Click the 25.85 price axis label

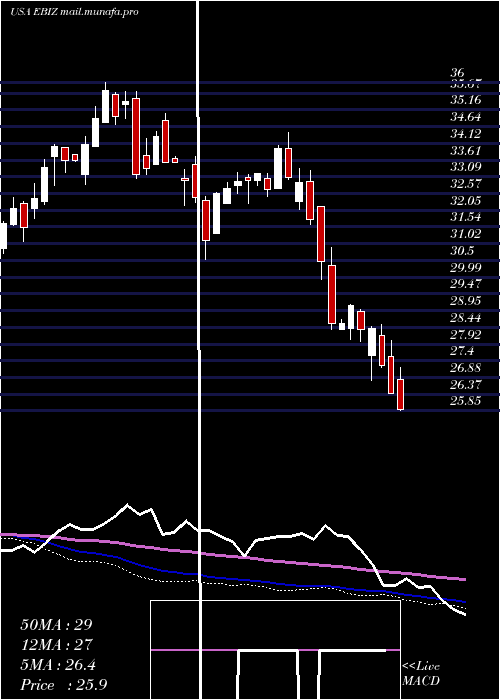coord(466,401)
